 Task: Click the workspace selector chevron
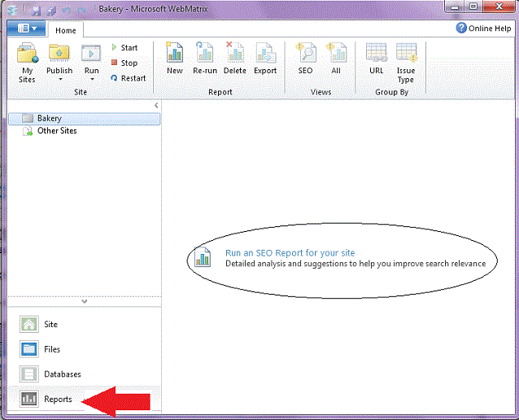(x=85, y=301)
